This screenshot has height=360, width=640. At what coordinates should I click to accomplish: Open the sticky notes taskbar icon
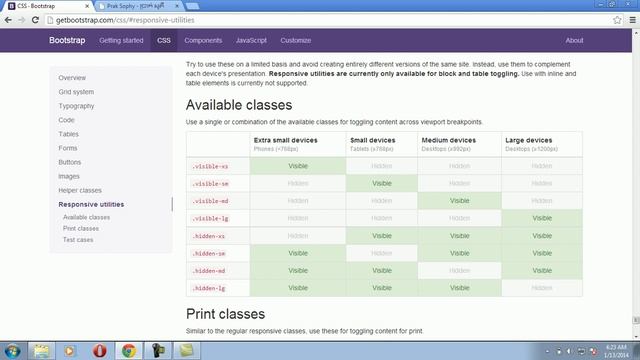[187, 351]
